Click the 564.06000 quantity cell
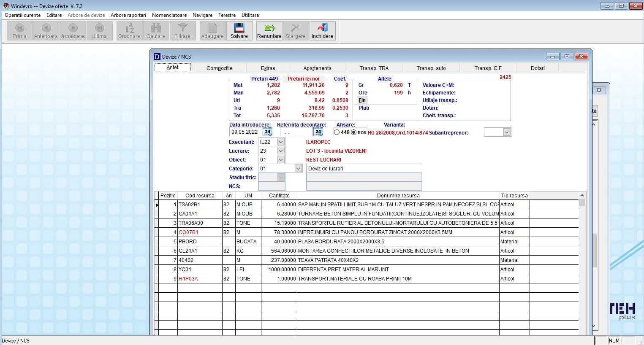This screenshot has width=644, height=345. 279,251
